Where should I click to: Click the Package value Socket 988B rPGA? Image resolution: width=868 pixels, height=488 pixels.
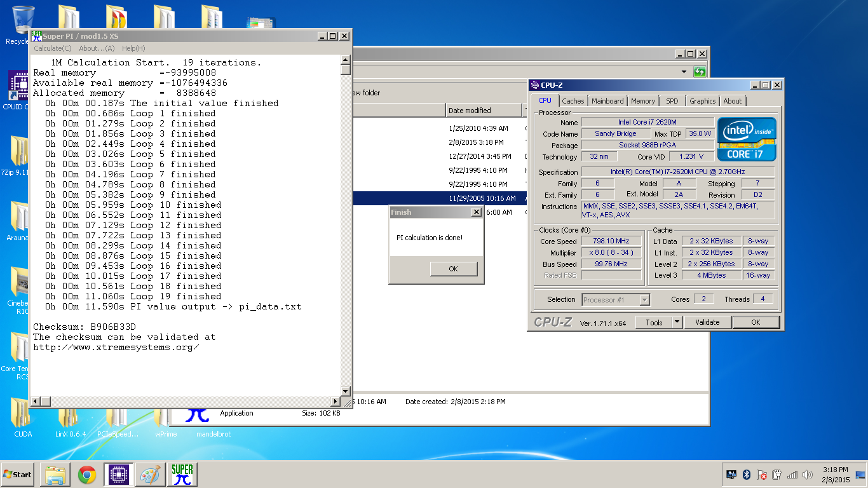coord(648,145)
